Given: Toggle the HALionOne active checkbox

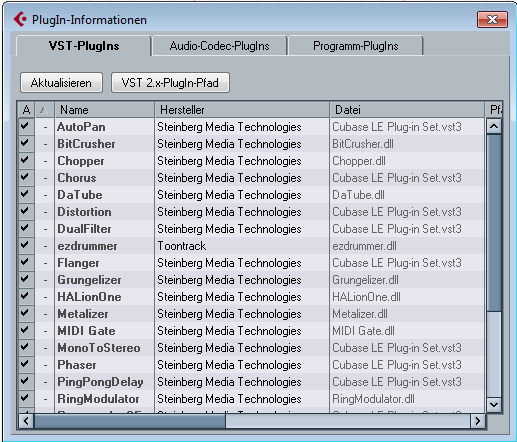Looking at the screenshot, I should pos(25,296).
